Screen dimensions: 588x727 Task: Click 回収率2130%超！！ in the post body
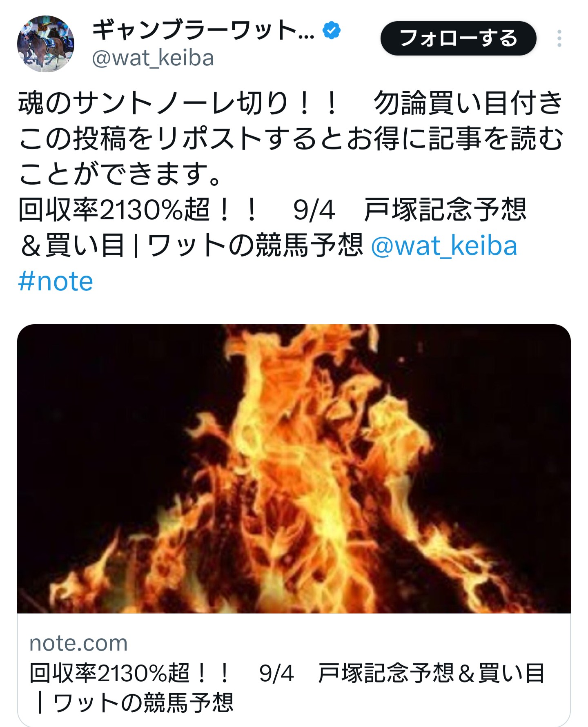coord(138,210)
